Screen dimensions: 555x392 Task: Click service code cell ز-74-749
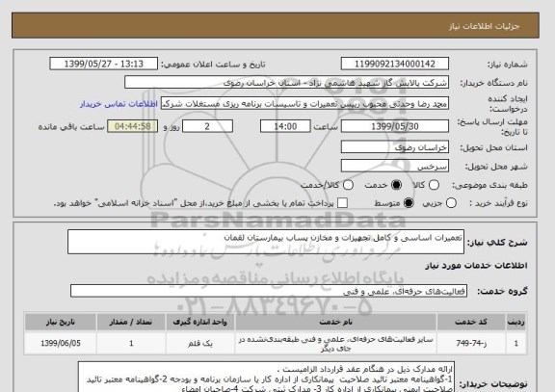471,343
